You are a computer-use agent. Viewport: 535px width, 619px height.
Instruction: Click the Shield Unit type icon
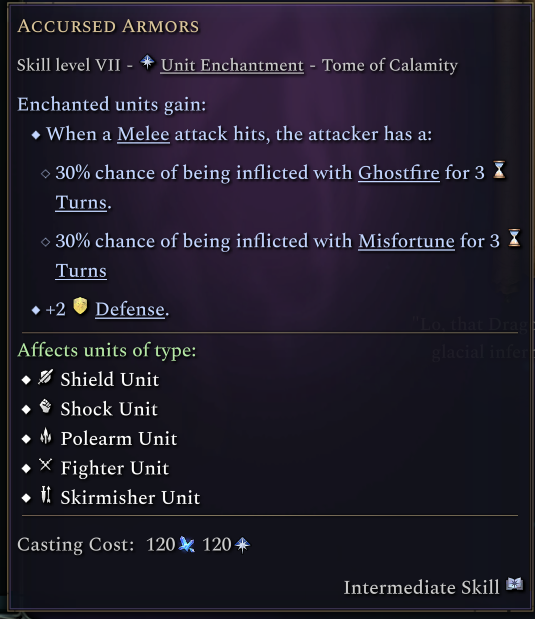45,377
